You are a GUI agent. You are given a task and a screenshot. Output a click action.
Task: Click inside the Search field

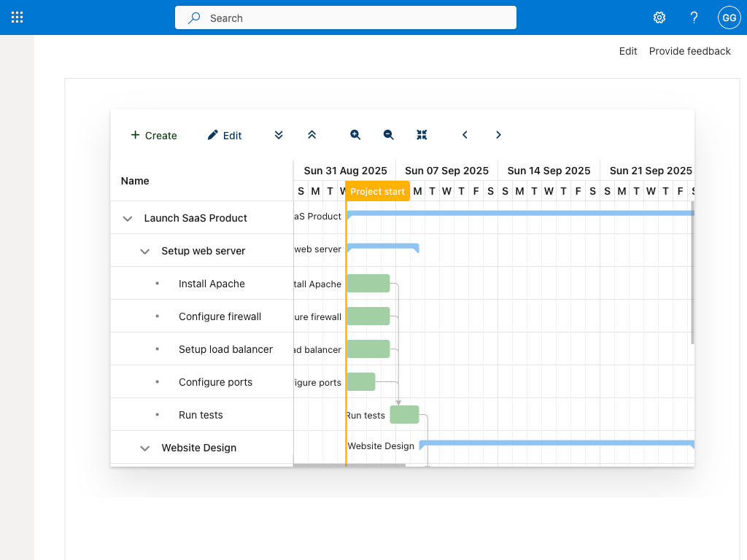click(x=345, y=17)
